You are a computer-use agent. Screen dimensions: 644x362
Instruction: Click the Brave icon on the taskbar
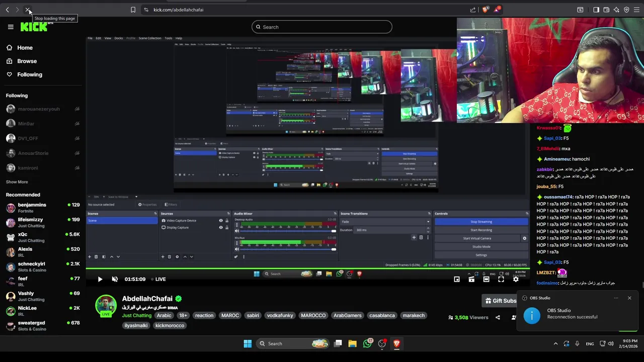tap(397, 343)
